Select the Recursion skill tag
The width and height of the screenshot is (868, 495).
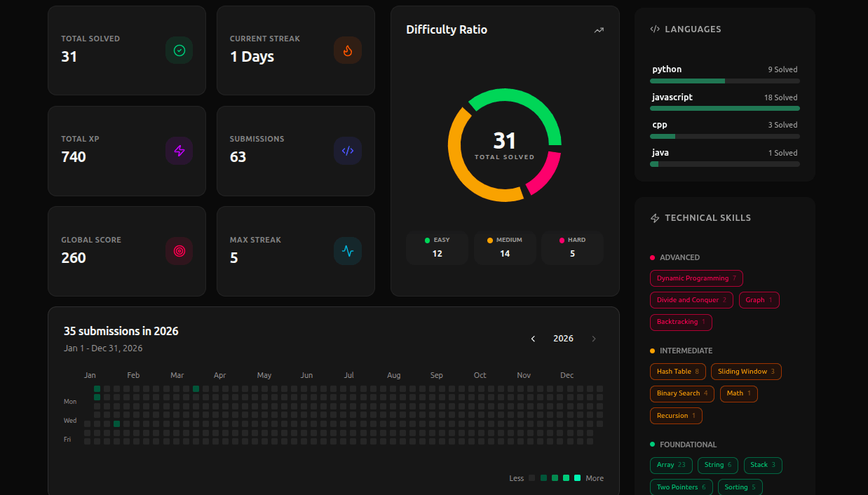tap(676, 416)
